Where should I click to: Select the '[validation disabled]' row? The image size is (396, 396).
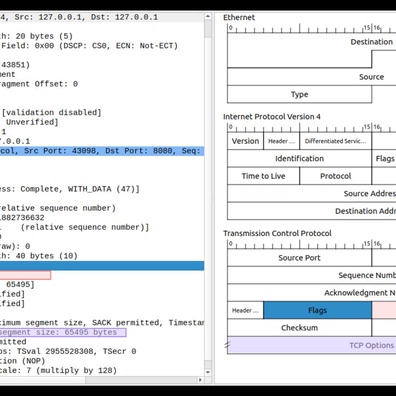102,112
